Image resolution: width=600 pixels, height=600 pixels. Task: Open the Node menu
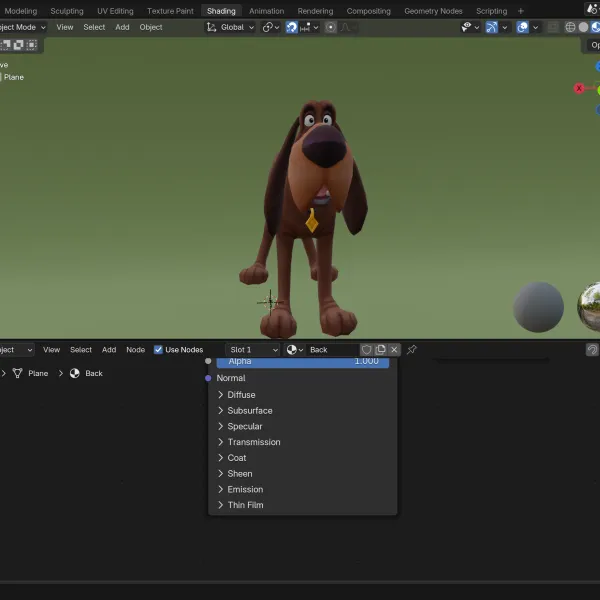pyautogui.click(x=135, y=350)
